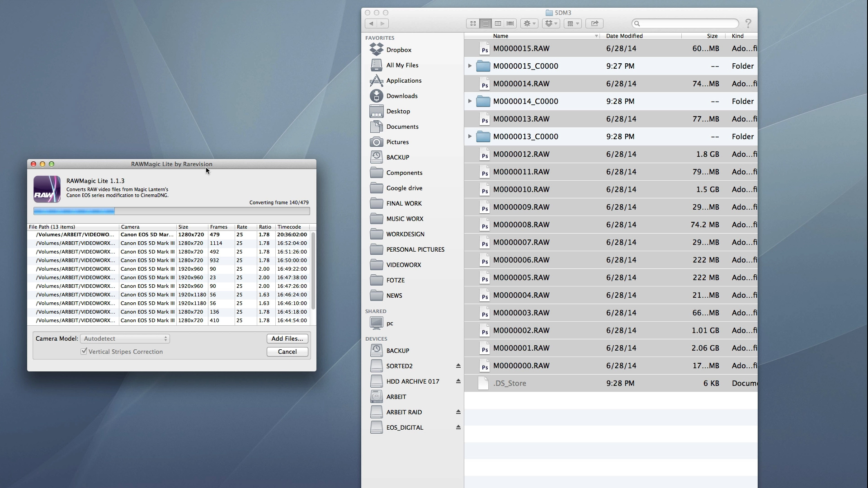Eject the EOS_DIGITAL card
This screenshot has width=868, height=488.
point(458,427)
